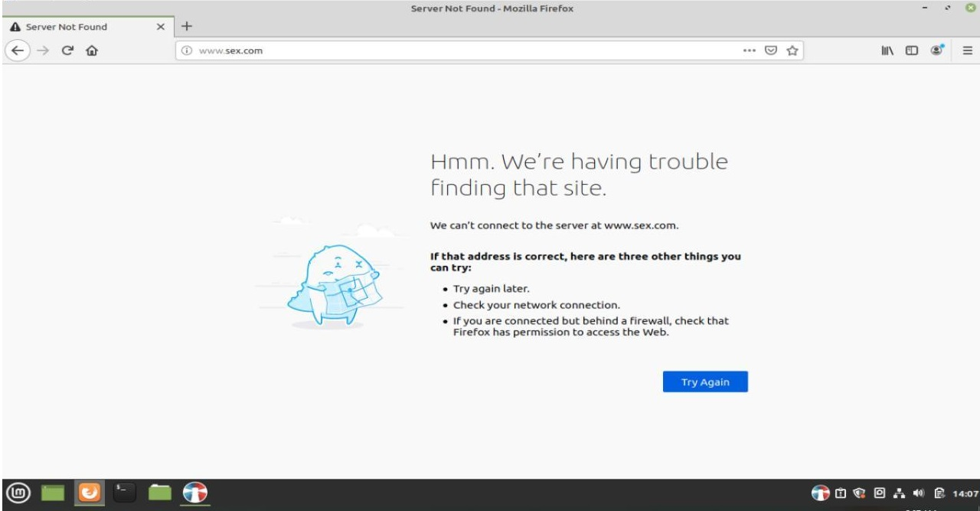The image size is (980, 511).
Task: Open the Files manager in taskbar
Action: pyautogui.click(x=160, y=493)
